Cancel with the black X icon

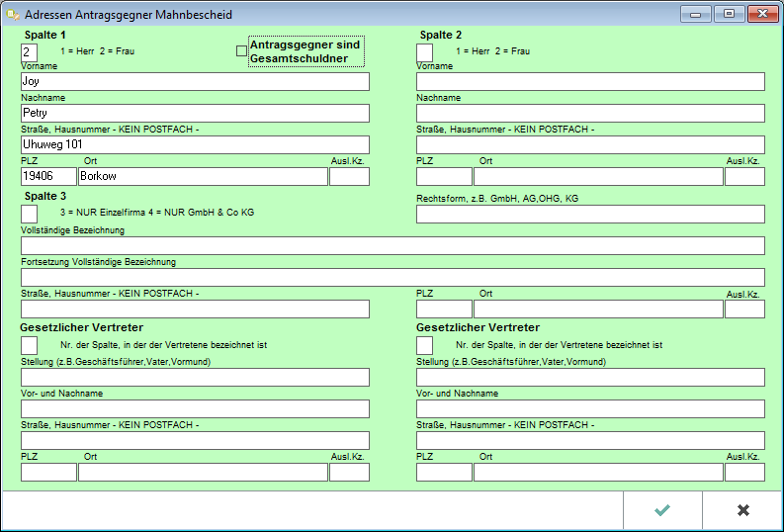click(x=743, y=510)
